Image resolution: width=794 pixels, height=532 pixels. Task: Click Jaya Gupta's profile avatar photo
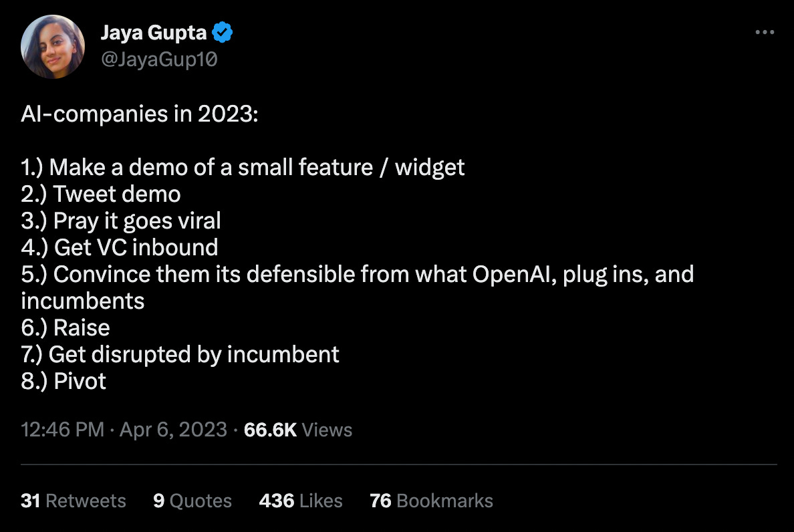coord(53,46)
